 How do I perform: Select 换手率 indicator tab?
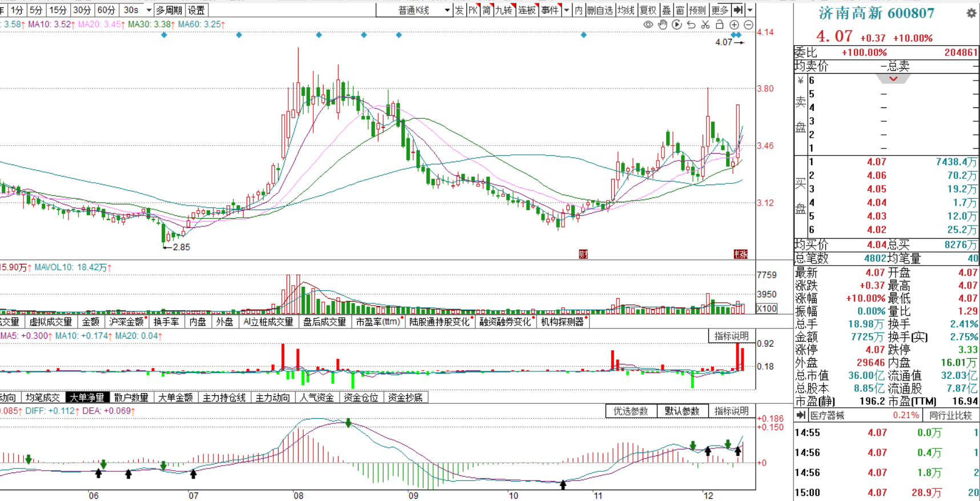(166, 322)
